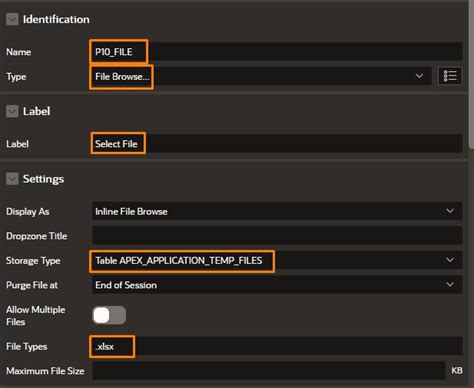Open the Storage Type dropdown
Viewport: 474px width, 388px height.
click(x=277, y=260)
